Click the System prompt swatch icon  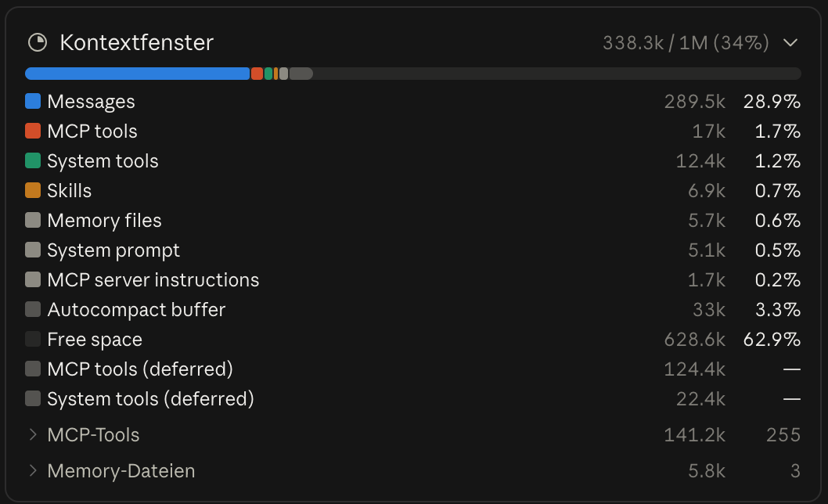click(33, 250)
